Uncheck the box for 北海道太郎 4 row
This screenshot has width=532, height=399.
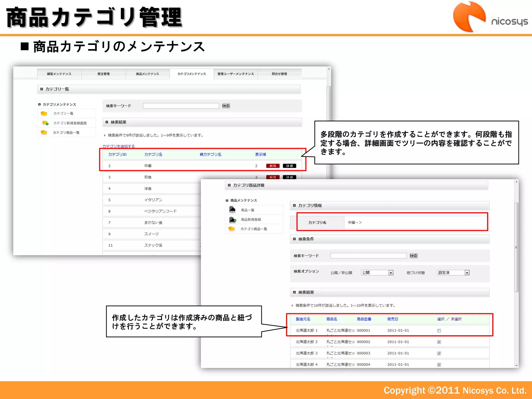click(x=439, y=365)
